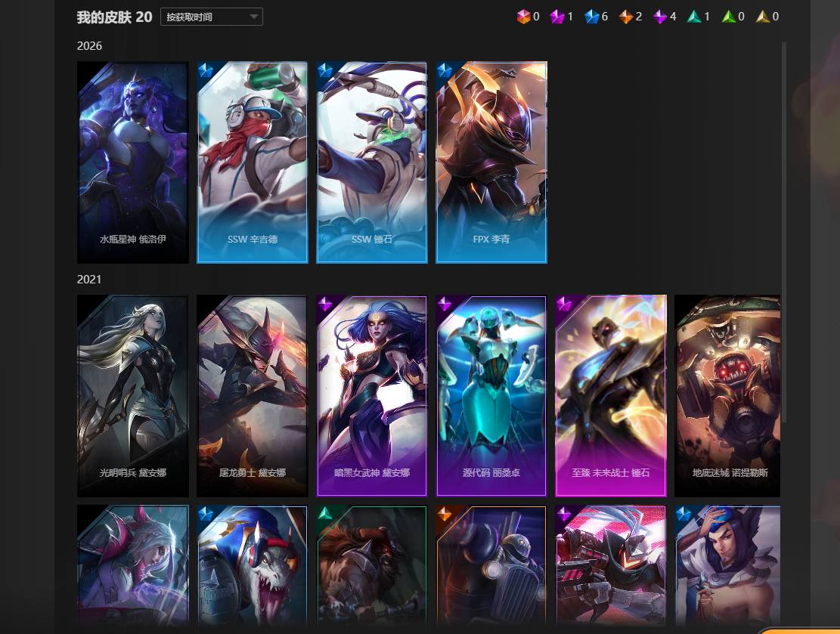Image resolution: width=840 pixels, height=634 pixels.
Task: Click orange gem on the dark armored skin card
Action: click(445, 514)
